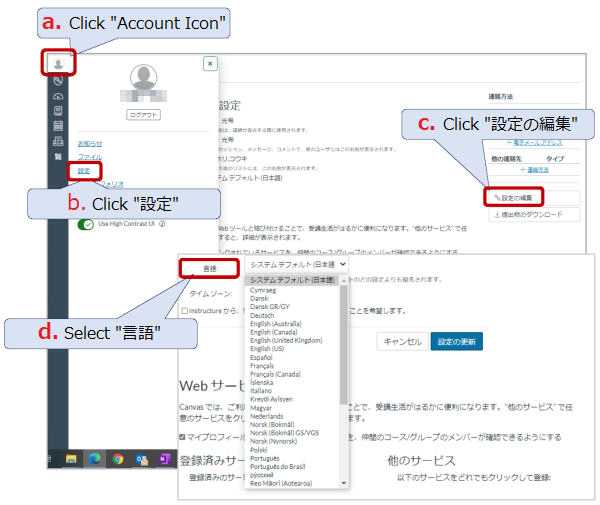Click the Calendar icon in the sidebar
This screenshot has width=600, height=505.
coord(58,125)
